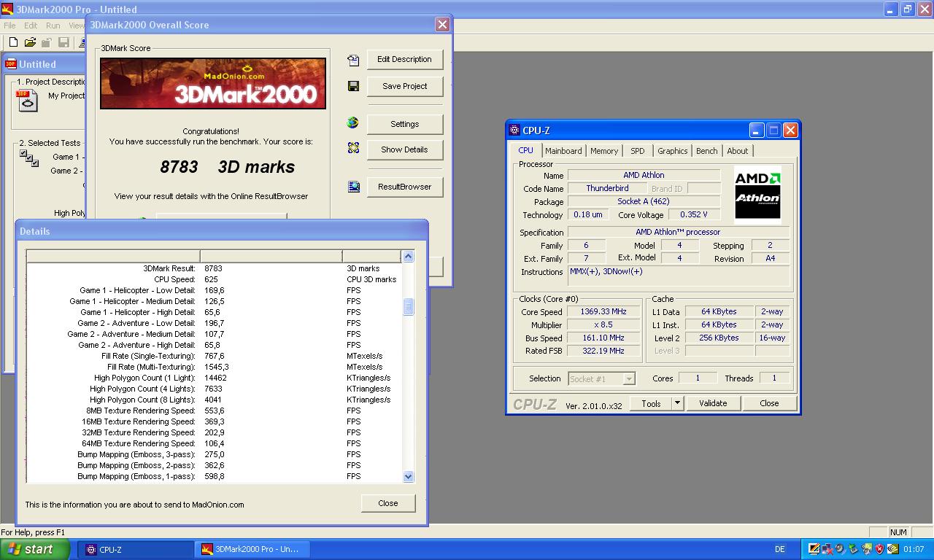Click the Details list scroll-down arrow
This screenshot has width=934, height=560.
(408, 476)
